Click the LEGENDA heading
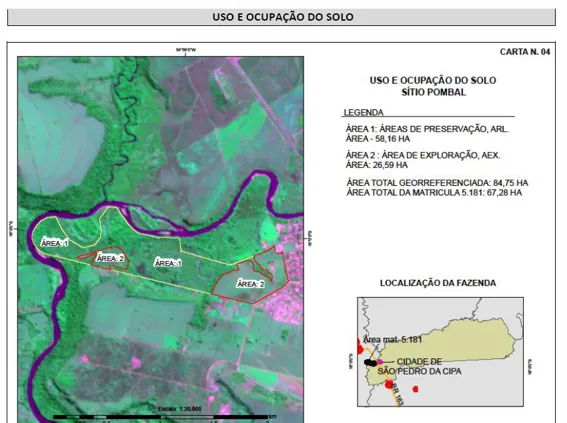The image size is (567, 423). (x=363, y=112)
